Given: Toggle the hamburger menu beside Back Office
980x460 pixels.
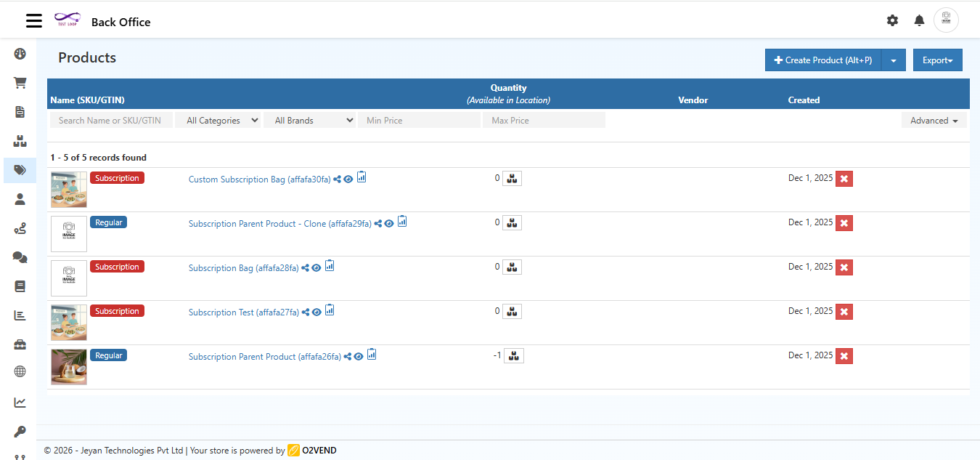Looking at the screenshot, I should [x=33, y=20].
